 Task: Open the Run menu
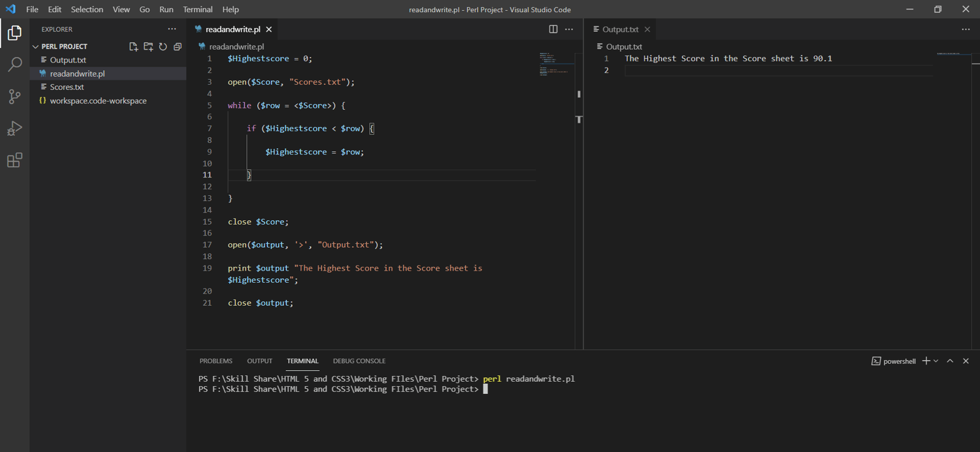click(167, 10)
